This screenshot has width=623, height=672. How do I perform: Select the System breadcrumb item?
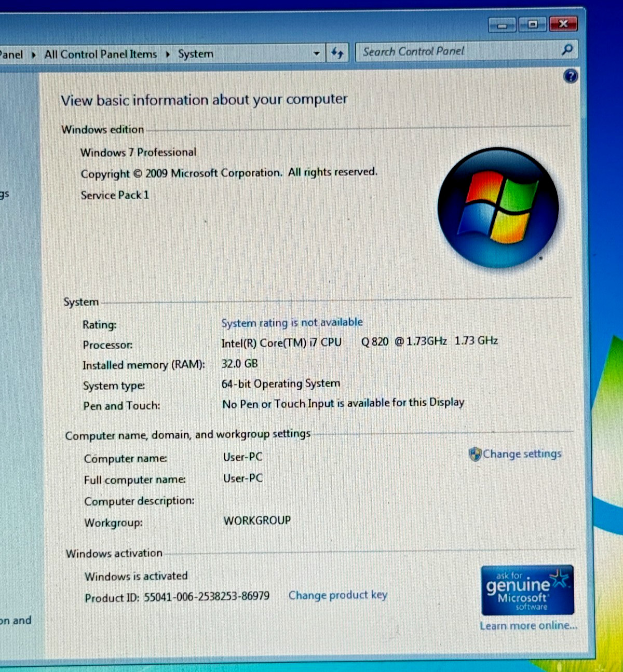pyautogui.click(x=195, y=54)
